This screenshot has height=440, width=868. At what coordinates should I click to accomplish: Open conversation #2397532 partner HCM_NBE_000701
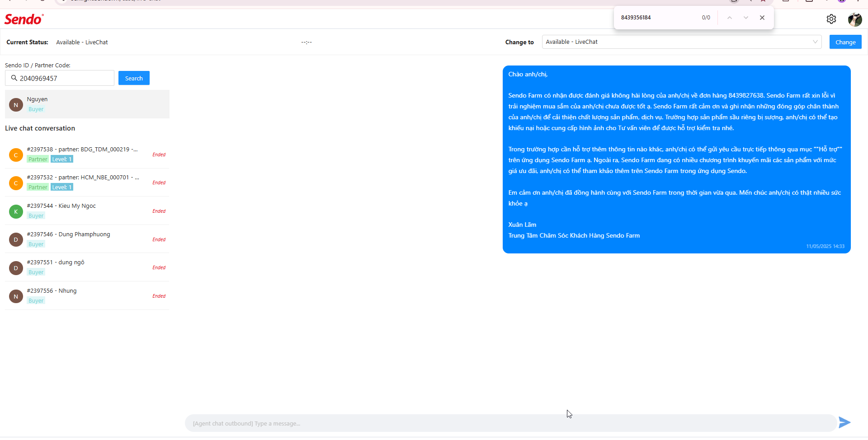click(87, 183)
